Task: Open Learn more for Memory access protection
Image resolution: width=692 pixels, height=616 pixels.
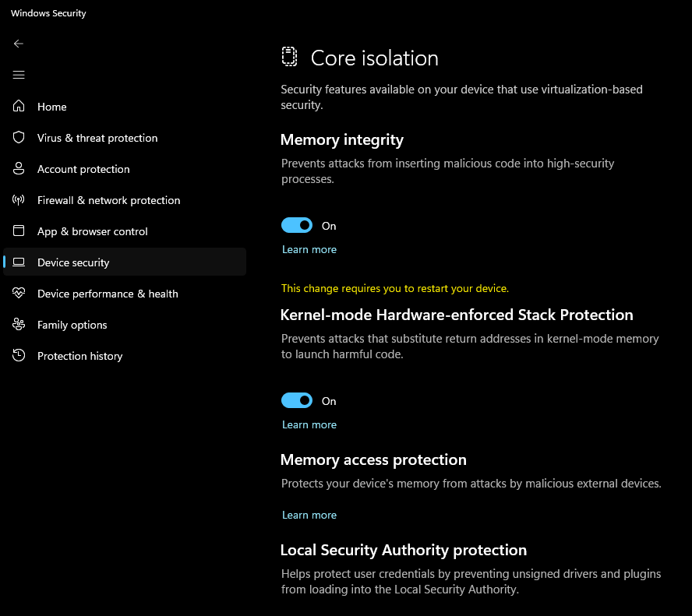Action: [309, 515]
